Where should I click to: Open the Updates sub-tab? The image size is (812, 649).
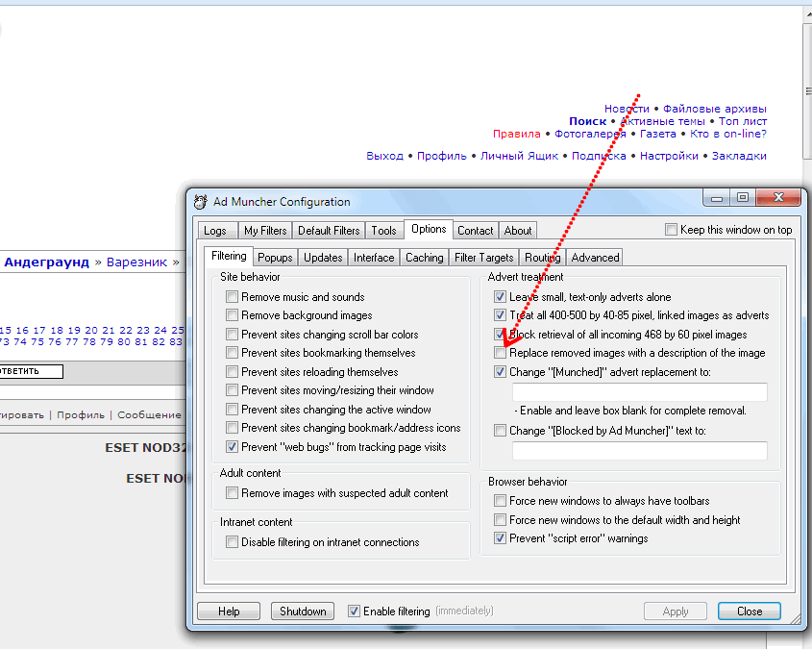click(x=323, y=258)
